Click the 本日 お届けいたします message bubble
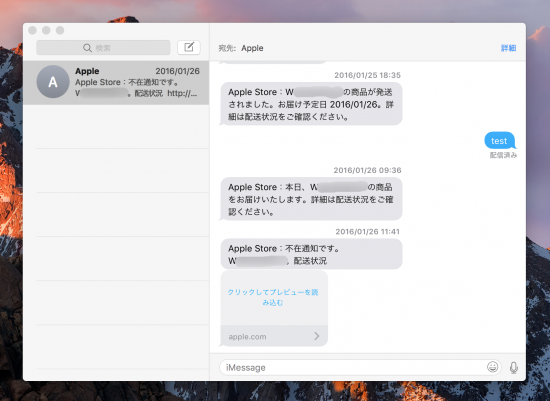 point(311,199)
